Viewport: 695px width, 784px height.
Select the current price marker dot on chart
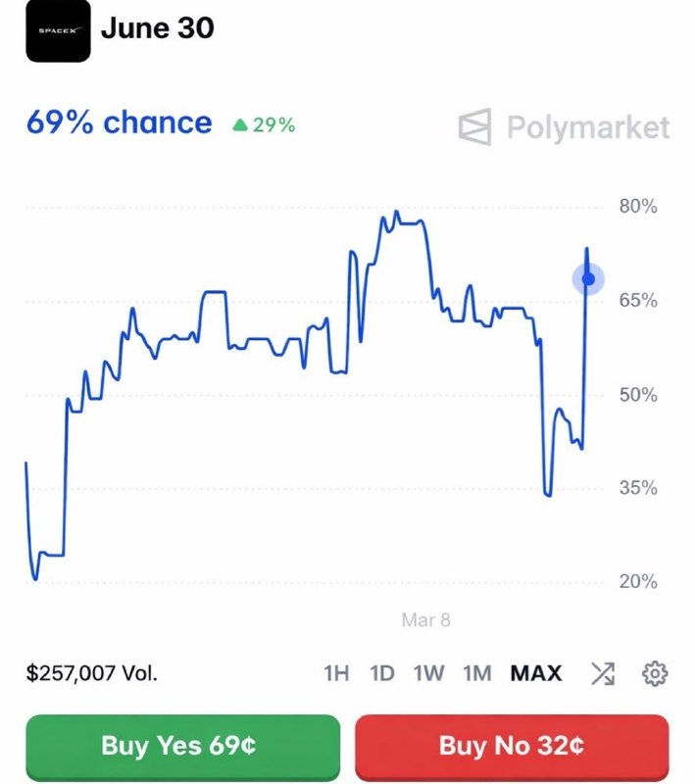coord(586,278)
